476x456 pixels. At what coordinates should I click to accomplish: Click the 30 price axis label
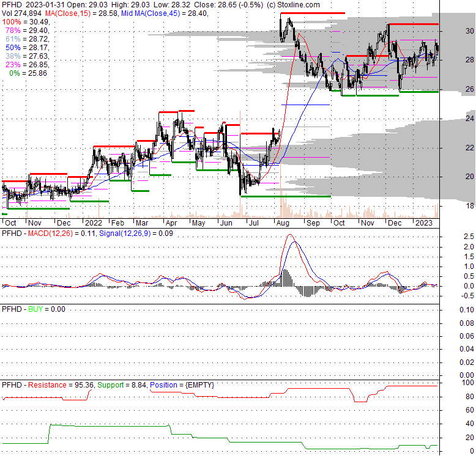pyautogui.click(x=470, y=31)
